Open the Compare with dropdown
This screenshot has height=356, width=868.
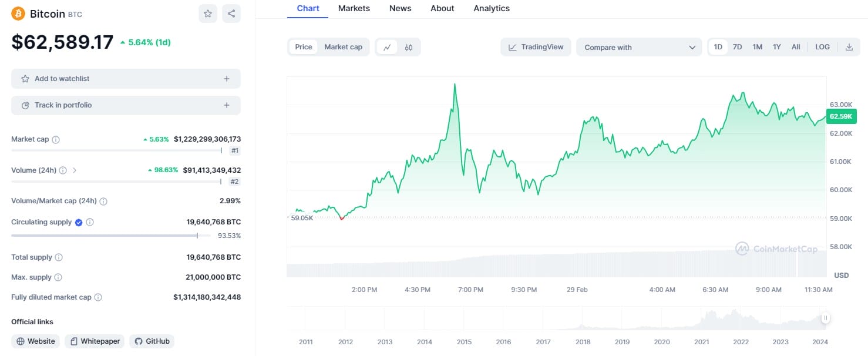pyautogui.click(x=639, y=48)
